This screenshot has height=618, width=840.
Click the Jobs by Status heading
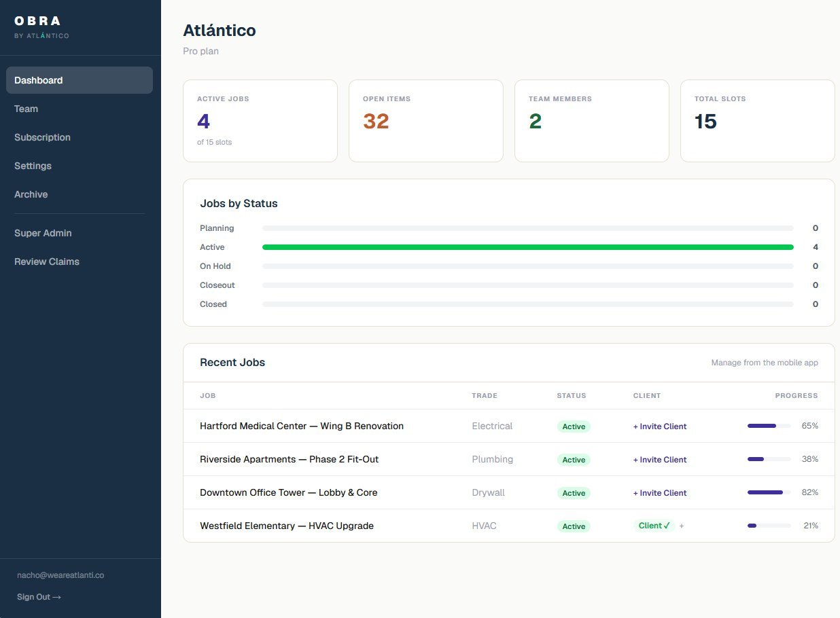pos(239,203)
